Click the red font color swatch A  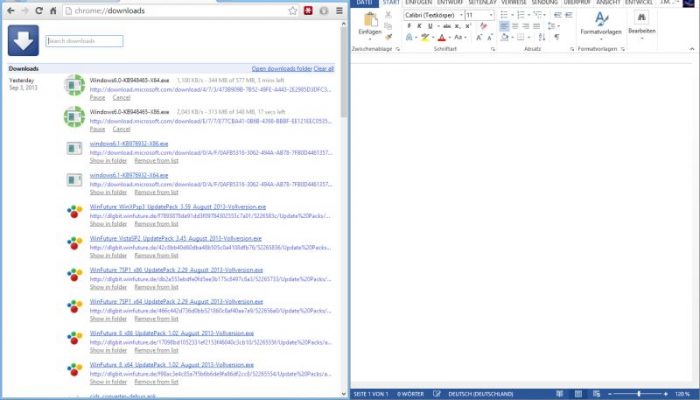(442, 38)
